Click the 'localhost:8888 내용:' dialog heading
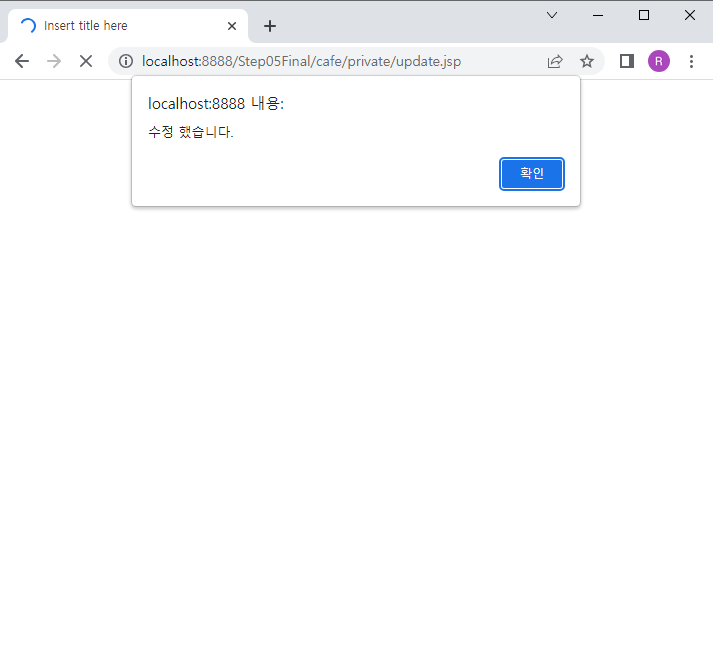 pos(216,104)
